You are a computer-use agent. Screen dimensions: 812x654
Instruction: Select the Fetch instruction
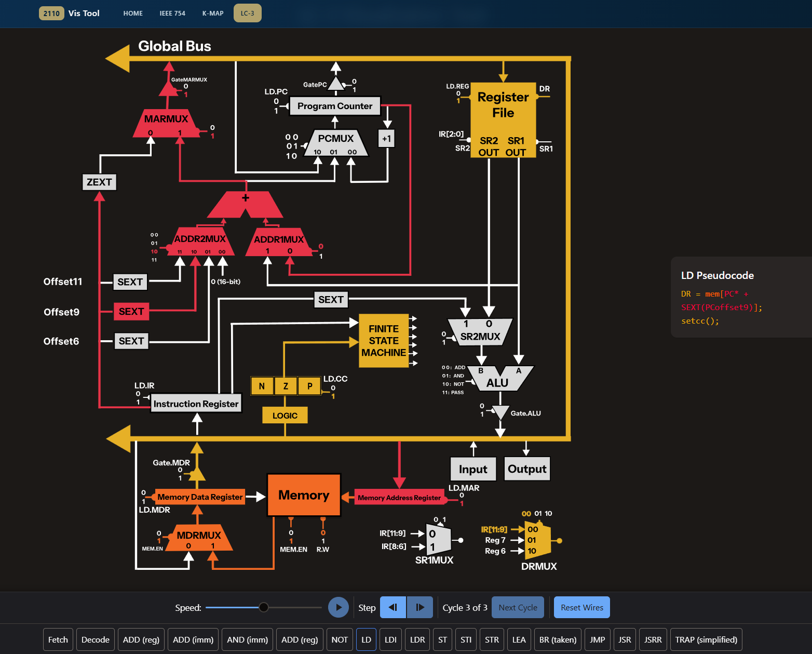click(x=58, y=639)
